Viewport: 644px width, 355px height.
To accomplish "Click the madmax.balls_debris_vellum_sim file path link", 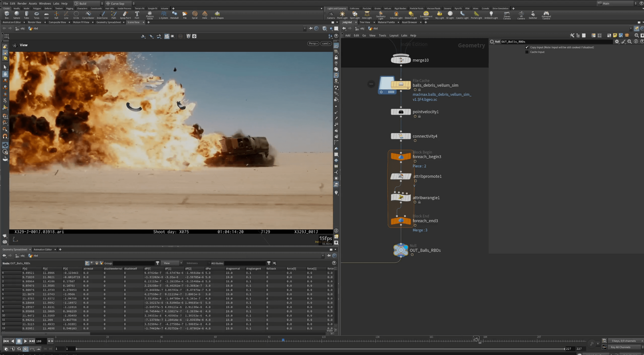I will [442, 97].
